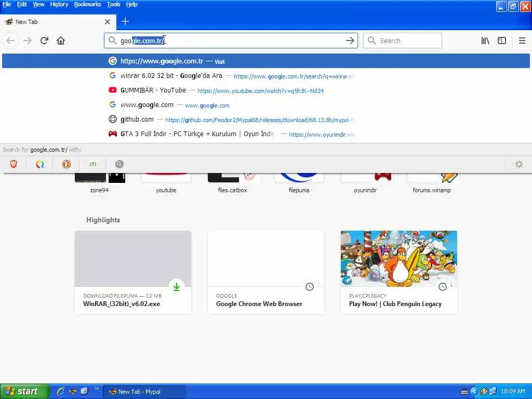Open the Windows Start menu
The width and height of the screenshot is (532, 399).
point(25,391)
